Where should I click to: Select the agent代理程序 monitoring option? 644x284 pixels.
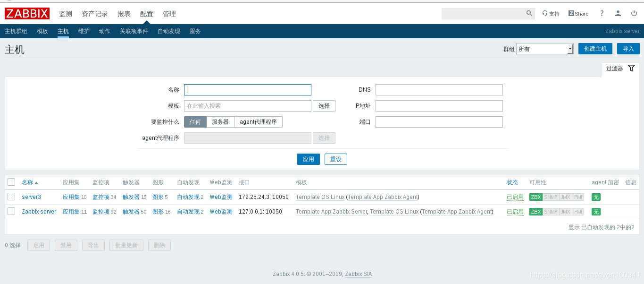point(259,122)
